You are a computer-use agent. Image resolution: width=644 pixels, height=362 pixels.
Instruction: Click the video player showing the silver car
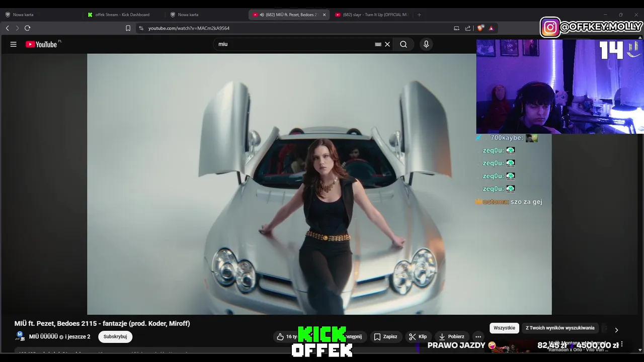319,184
